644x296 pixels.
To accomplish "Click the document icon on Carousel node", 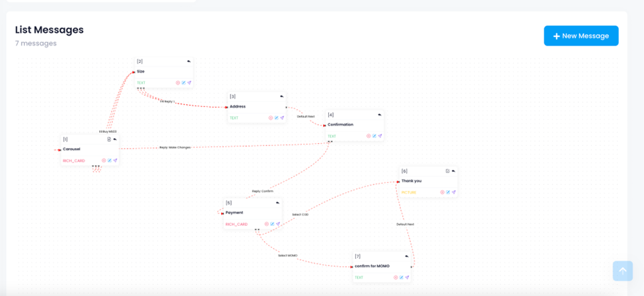I will coord(109,139).
